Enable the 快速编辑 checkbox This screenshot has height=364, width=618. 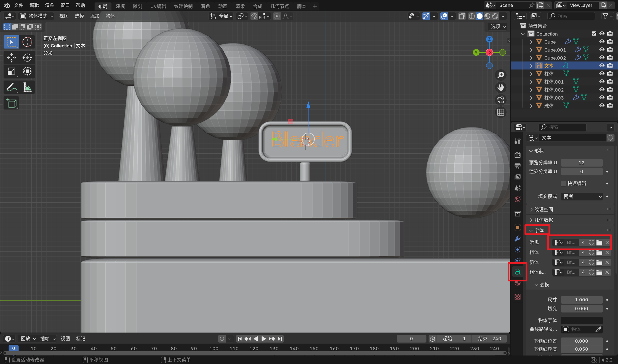(564, 183)
